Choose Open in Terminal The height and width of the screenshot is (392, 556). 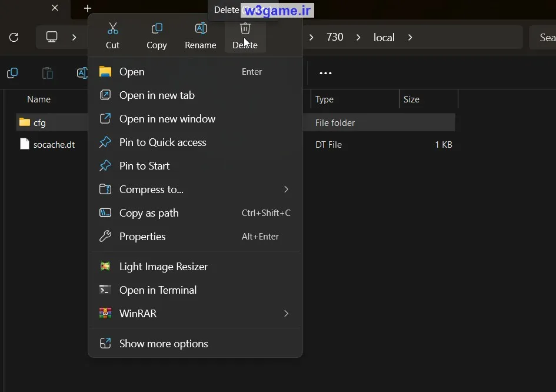coord(195,290)
